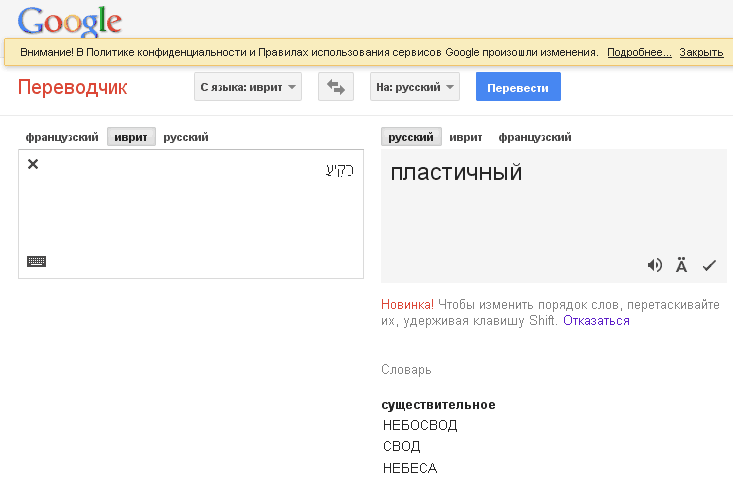This screenshot has height=484, width=733.
Task: Switch target language to французский
Action: coord(535,137)
